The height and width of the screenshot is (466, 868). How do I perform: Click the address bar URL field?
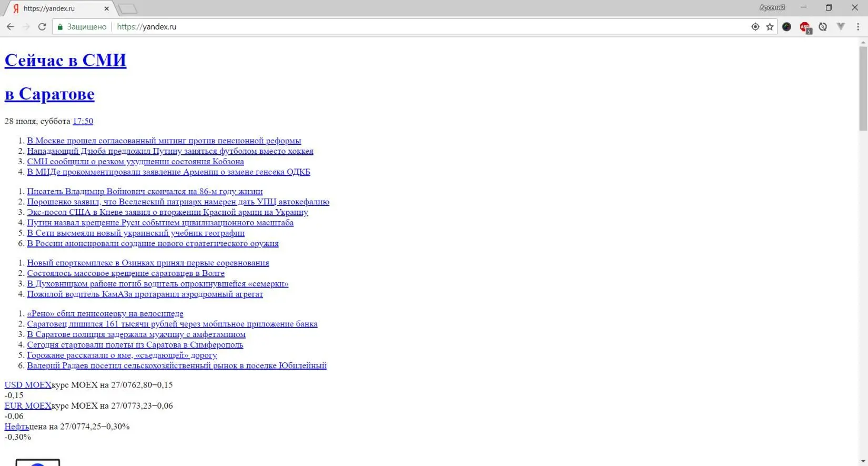coord(421,27)
